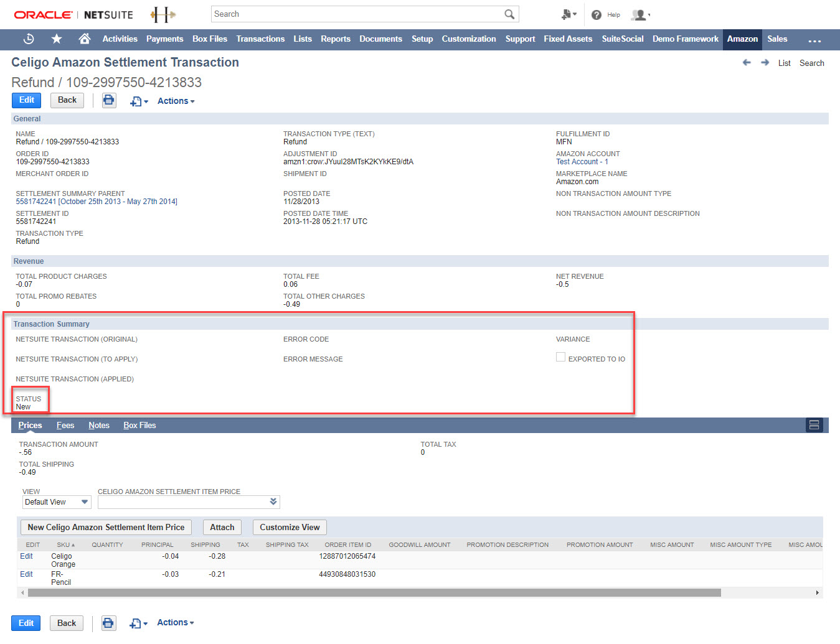
Task: Click the bottom new document icon
Action: point(138,623)
